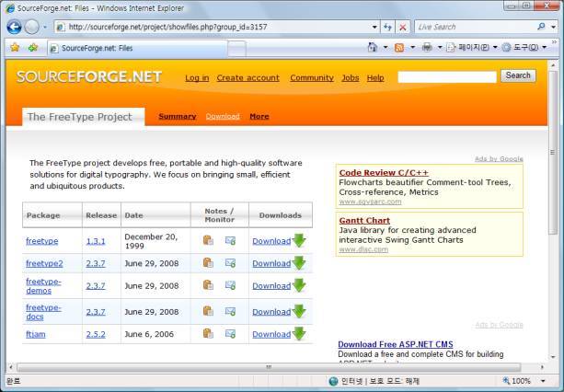Click the Search button

tap(518, 75)
